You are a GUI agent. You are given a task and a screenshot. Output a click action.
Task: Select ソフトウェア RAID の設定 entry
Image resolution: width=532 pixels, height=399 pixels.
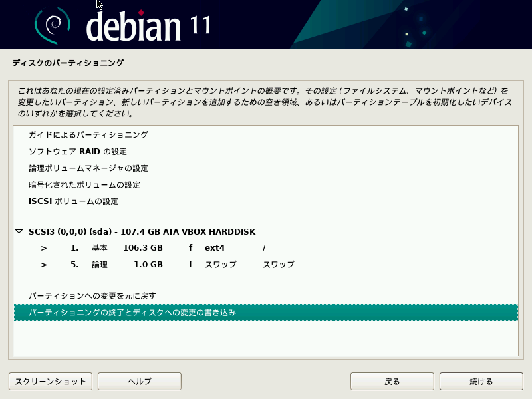click(x=265, y=152)
